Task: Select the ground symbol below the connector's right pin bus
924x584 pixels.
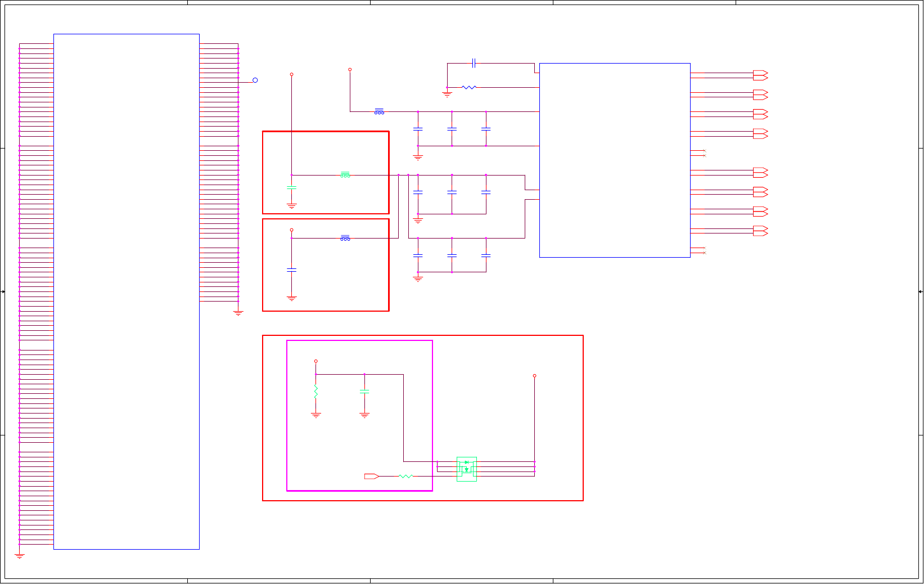Action: pos(238,313)
